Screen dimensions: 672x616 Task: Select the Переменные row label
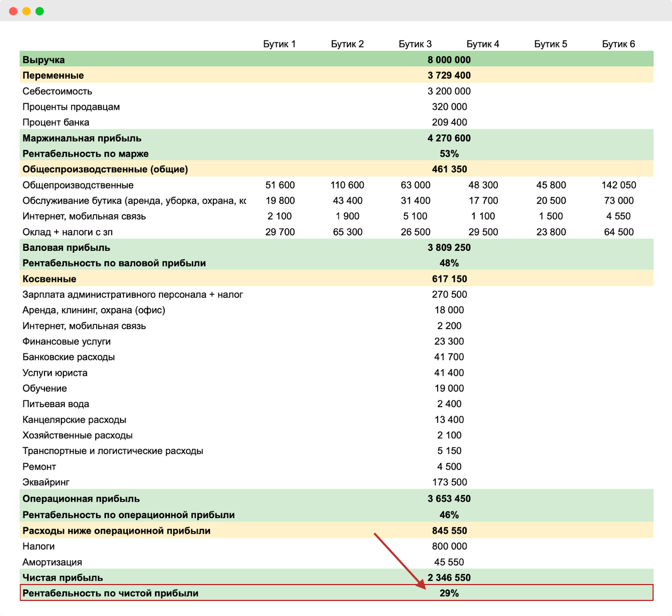pyautogui.click(x=53, y=76)
